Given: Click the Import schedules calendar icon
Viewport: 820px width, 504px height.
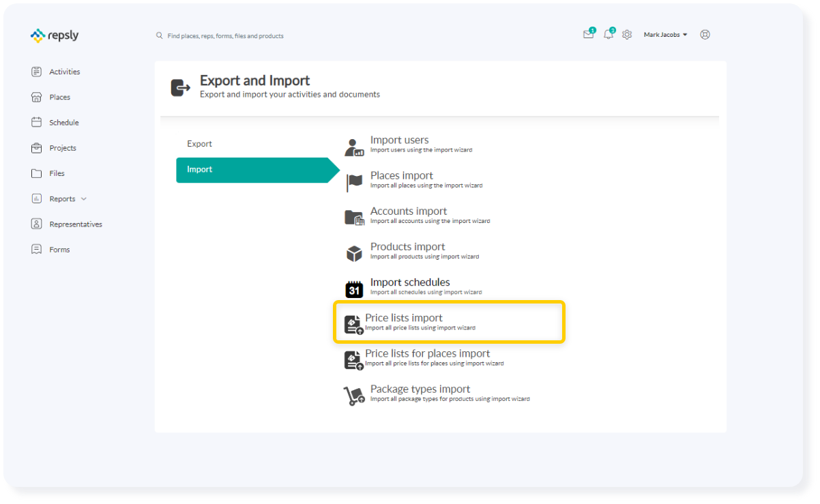Looking at the screenshot, I should pos(354,289).
